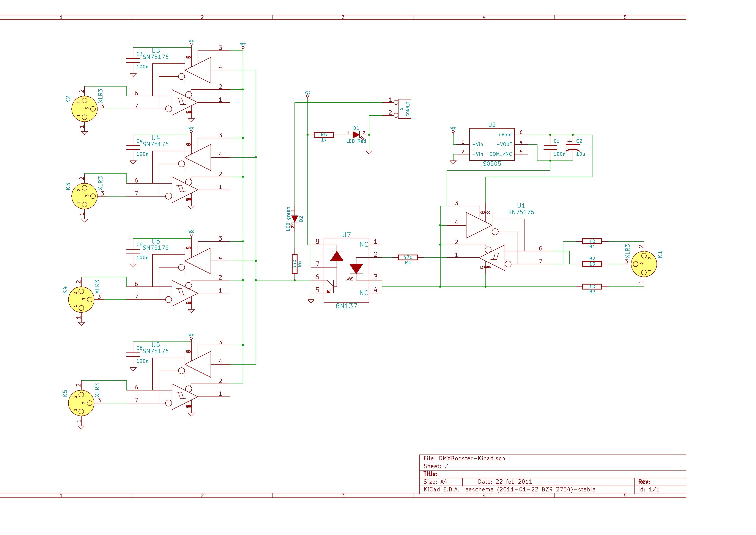Click the 10 ohm resistor R1
This screenshot has width=756, height=535.
(x=592, y=241)
